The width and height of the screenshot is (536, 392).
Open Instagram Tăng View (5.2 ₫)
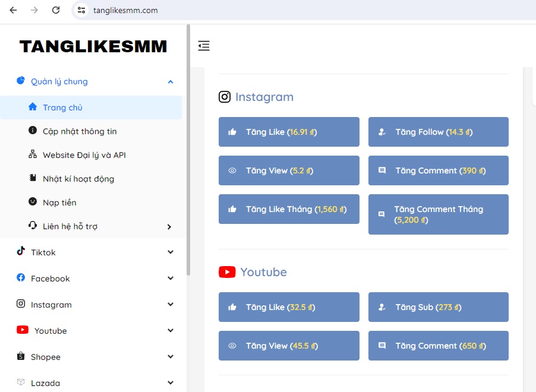coord(289,170)
